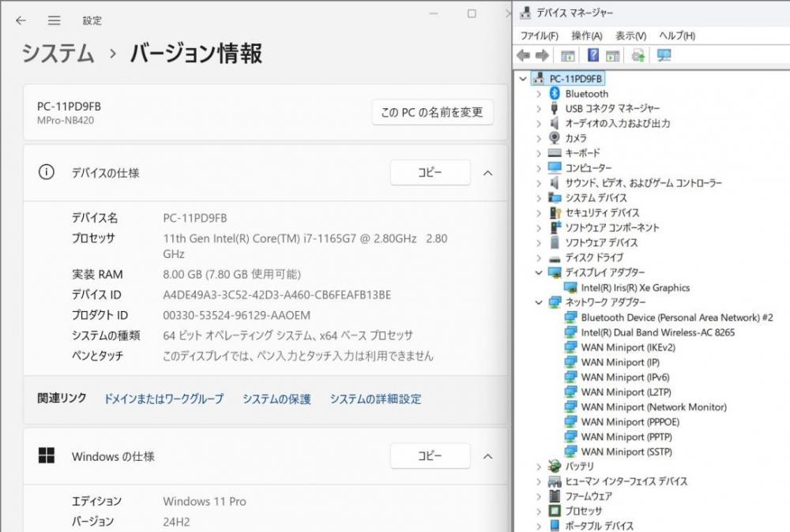Click the 24H2 version value

coord(176,522)
